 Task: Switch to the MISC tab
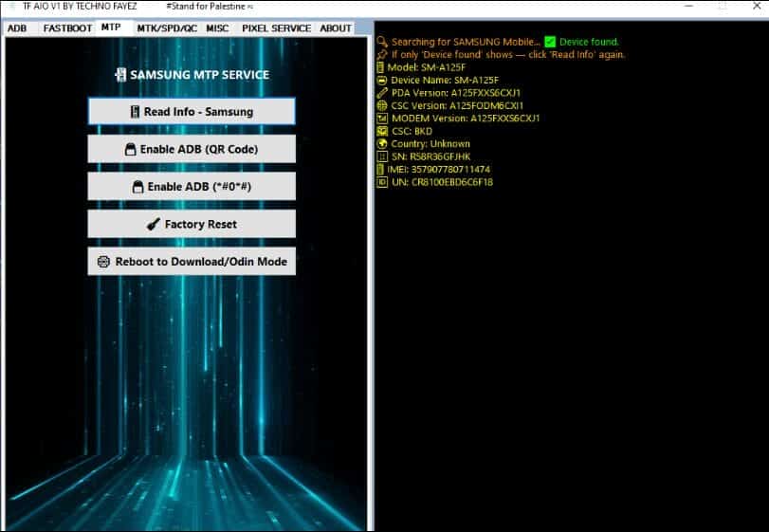pos(217,28)
